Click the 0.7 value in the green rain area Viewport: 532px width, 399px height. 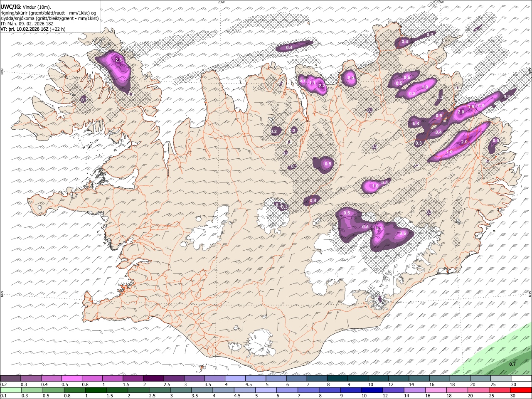coord(512,364)
